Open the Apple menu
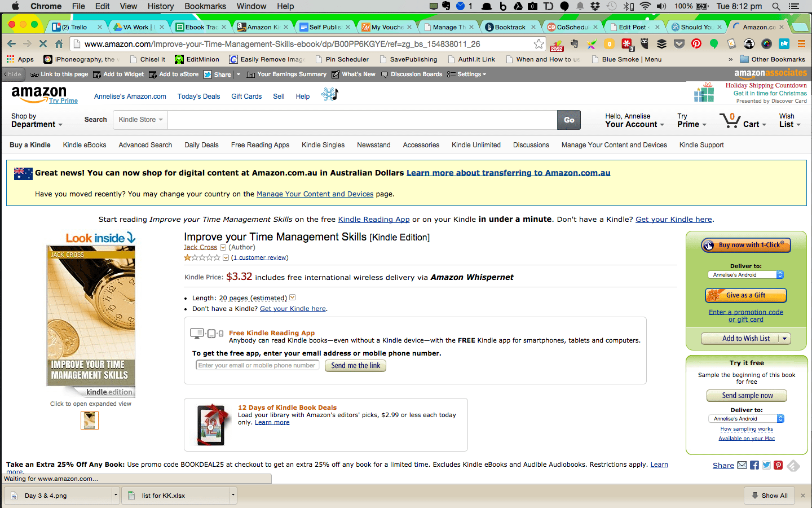Image resolution: width=812 pixels, height=508 pixels. (x=15, y=6)
